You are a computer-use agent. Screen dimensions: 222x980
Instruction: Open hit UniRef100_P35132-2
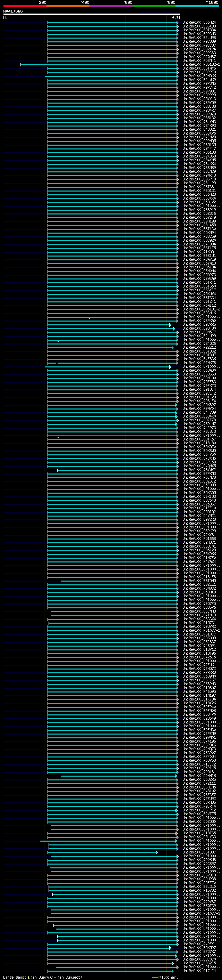(201, 65)
